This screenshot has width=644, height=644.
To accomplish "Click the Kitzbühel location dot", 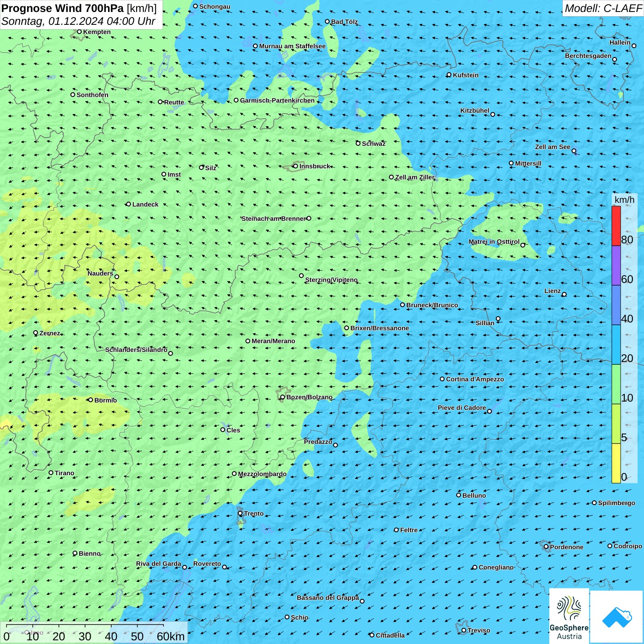I will (493, 114).
